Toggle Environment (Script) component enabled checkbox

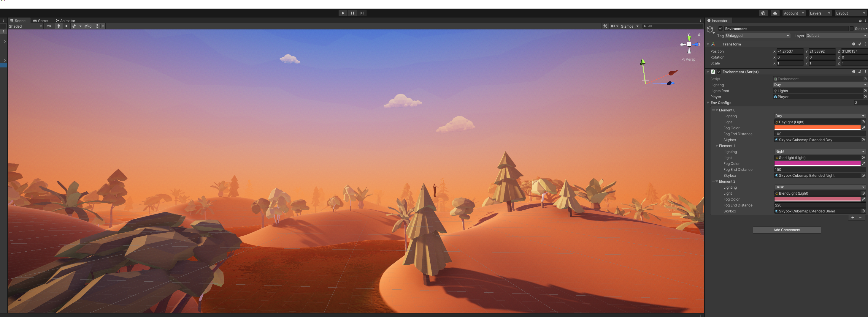[x=719, y=72]
